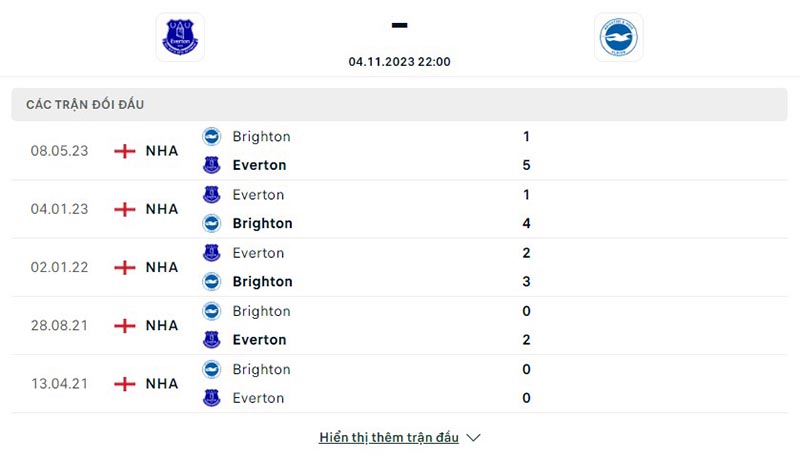Click score 2 for Everton on 28.08.21

pyautogui.click(x=526, y=340)
